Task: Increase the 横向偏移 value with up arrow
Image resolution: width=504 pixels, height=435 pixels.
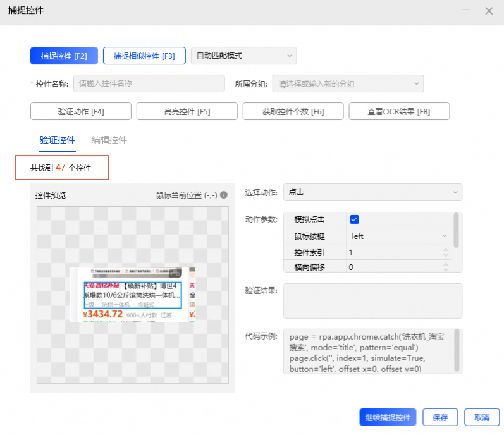Action: tap(445, 264)
